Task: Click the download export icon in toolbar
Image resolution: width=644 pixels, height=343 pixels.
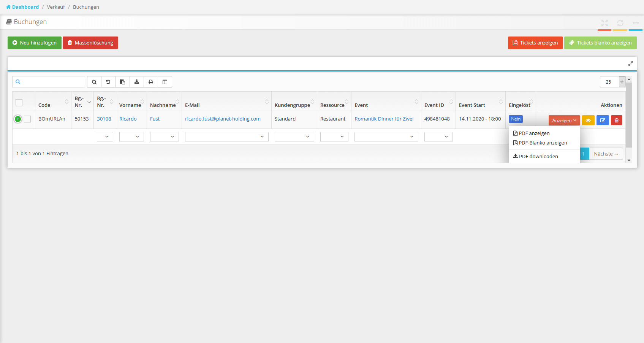Action: (137, 82)
